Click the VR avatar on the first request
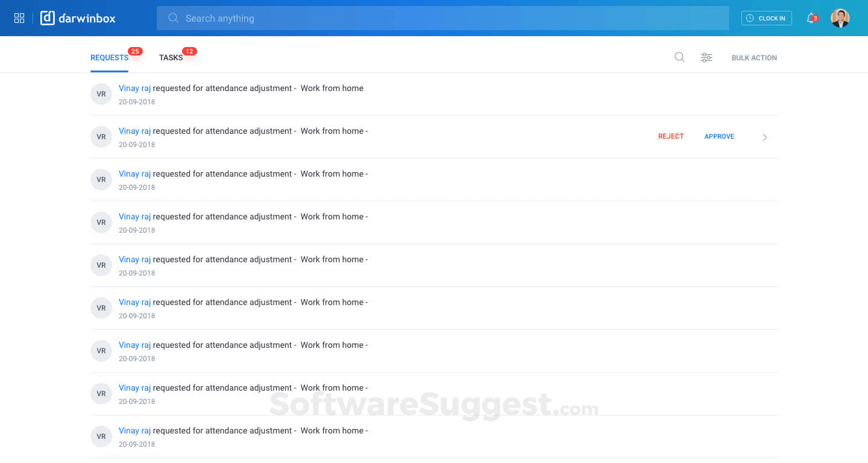 [x=101, y=94]
